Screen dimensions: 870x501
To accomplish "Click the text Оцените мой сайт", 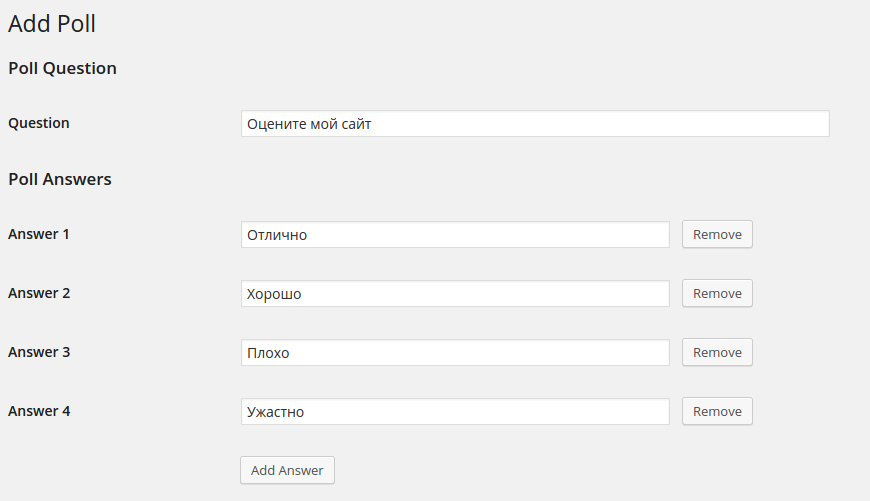I will 310,124.
